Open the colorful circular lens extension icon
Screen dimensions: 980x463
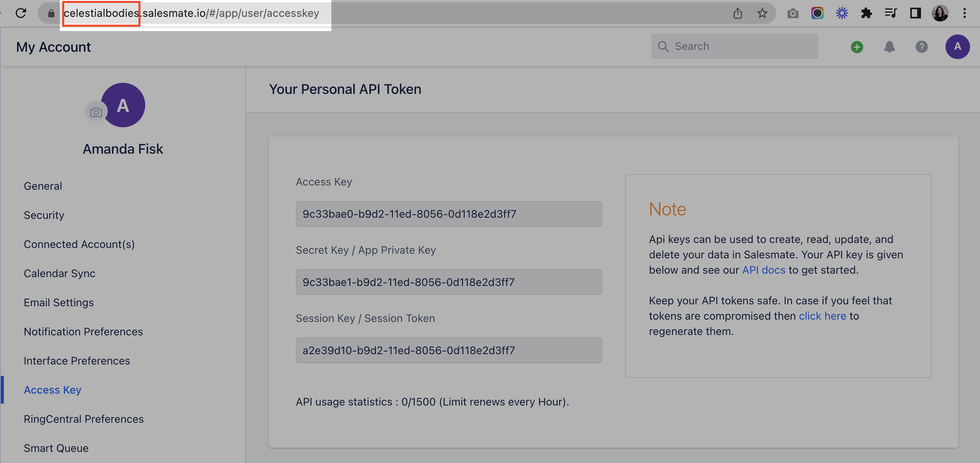(x=817, y=13)
